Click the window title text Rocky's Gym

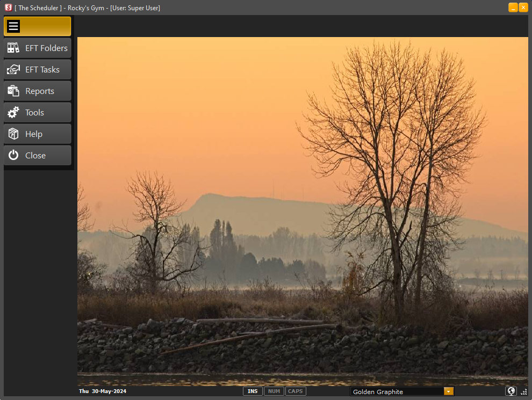86,8
